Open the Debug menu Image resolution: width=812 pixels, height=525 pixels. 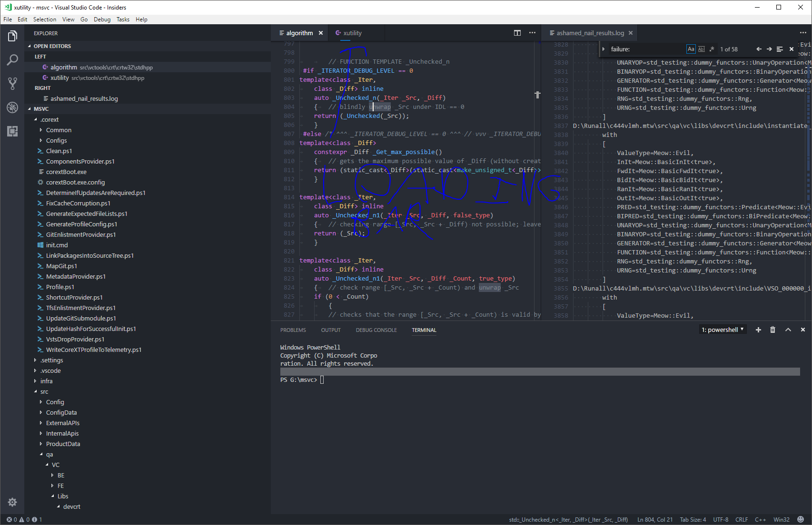pos(102,19)
